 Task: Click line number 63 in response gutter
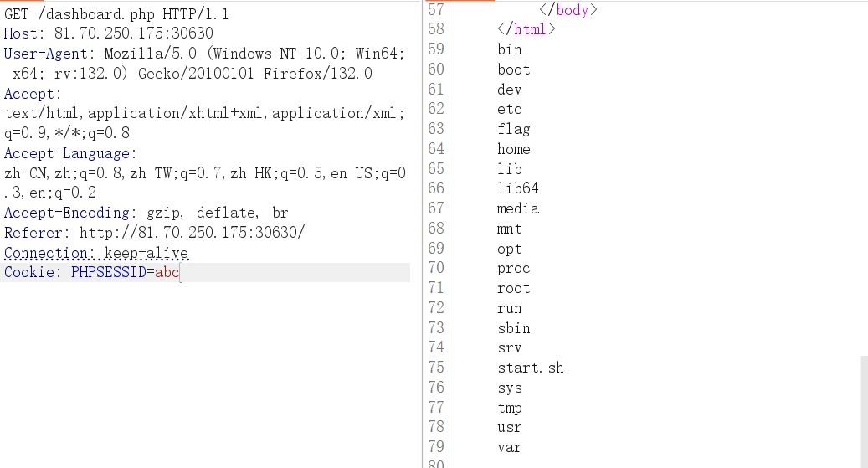(x=435, y=129)
